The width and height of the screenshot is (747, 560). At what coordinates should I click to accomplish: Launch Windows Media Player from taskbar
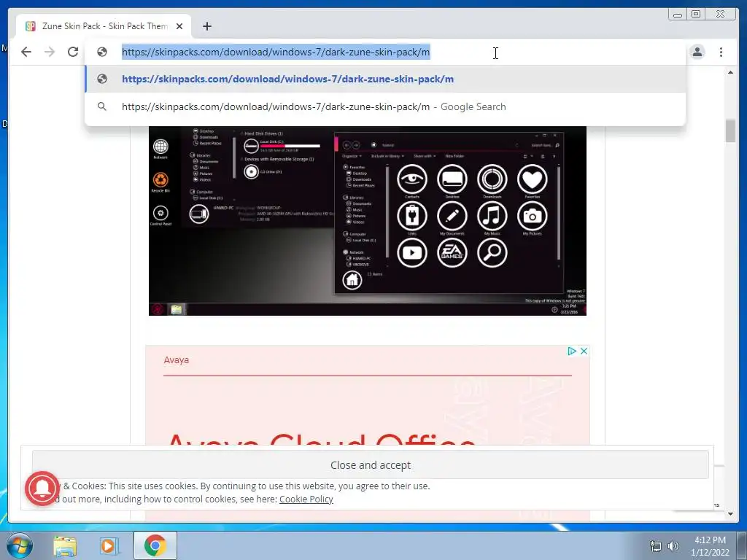tap(108, 545)
